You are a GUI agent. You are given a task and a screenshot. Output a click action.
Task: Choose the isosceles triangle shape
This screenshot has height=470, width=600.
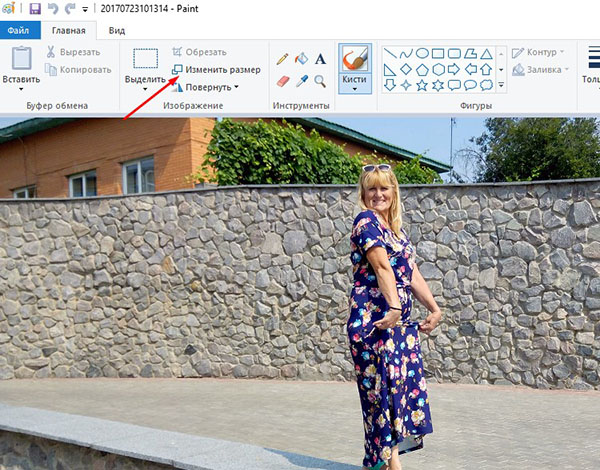[x=486, y=53]
